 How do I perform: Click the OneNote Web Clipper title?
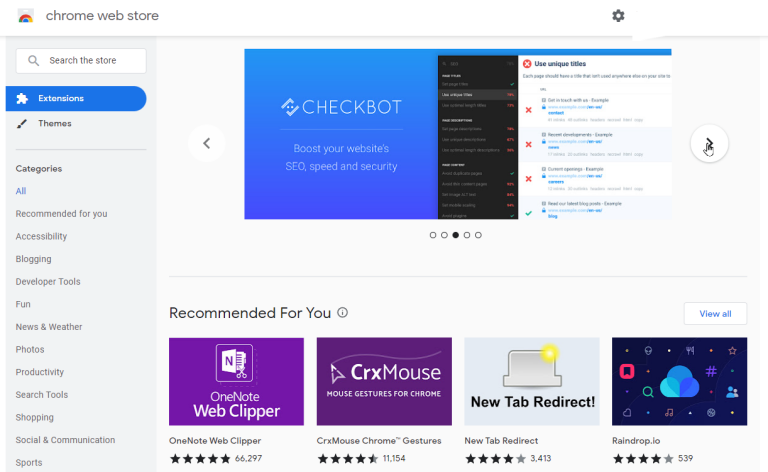[215, 441]
